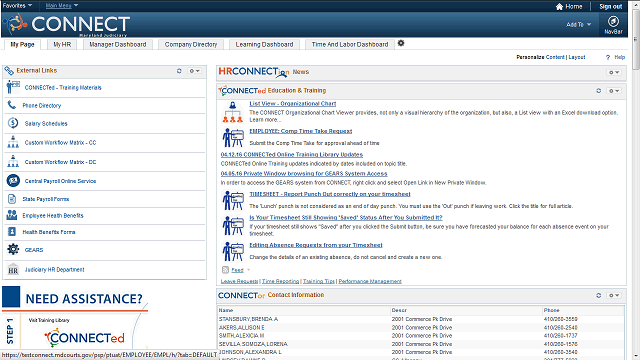Screen dimensions: 640x360
Task: Select the SEVILLA SOMOZA,LORENA contact row
Action: [x=421, y=344]
